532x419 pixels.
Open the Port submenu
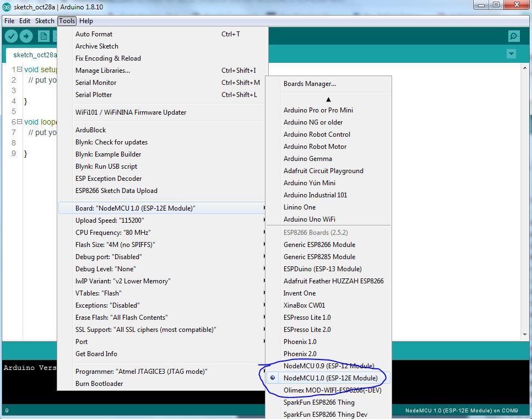click(162, 342)
